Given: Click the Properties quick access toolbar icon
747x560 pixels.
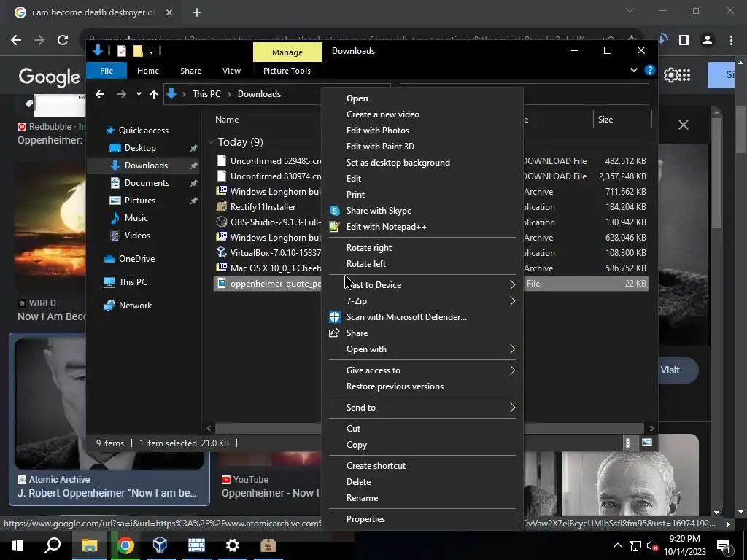Looking at the screenshot, I should (x=122, y=50).
